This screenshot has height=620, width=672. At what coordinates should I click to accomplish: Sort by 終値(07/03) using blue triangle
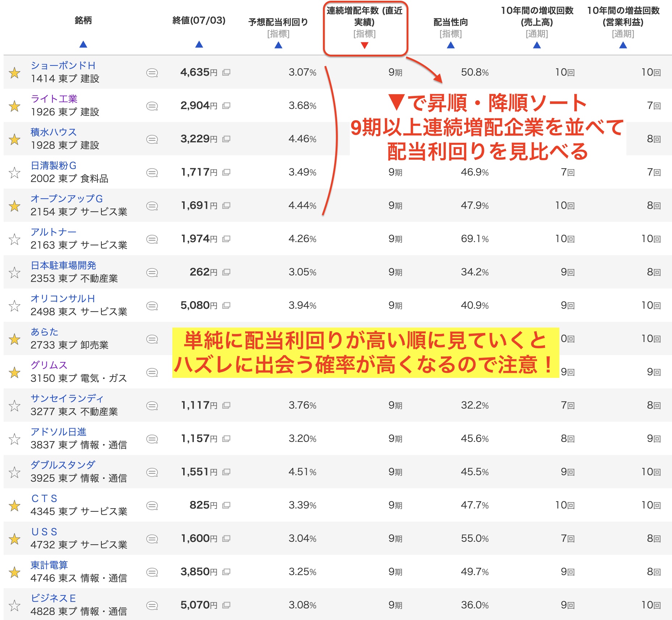click(x=199, y=45)
